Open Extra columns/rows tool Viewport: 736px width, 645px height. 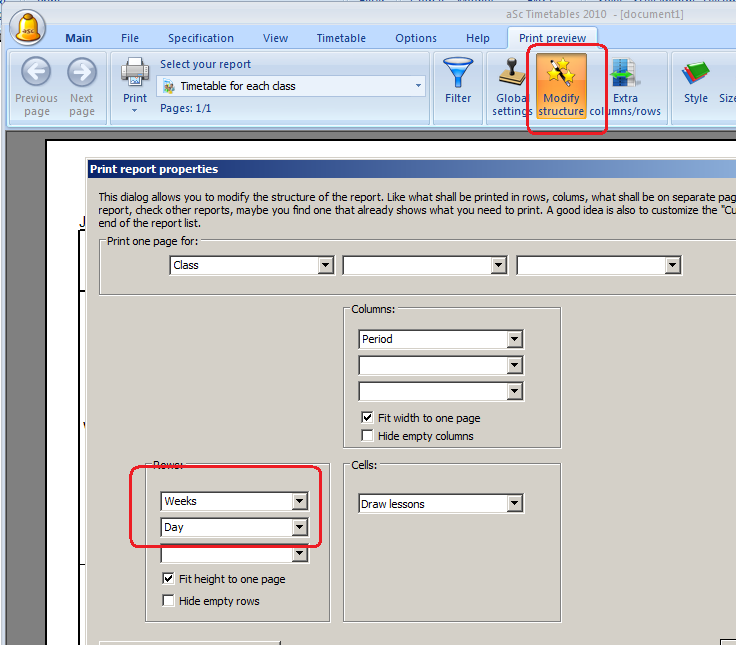625,73
